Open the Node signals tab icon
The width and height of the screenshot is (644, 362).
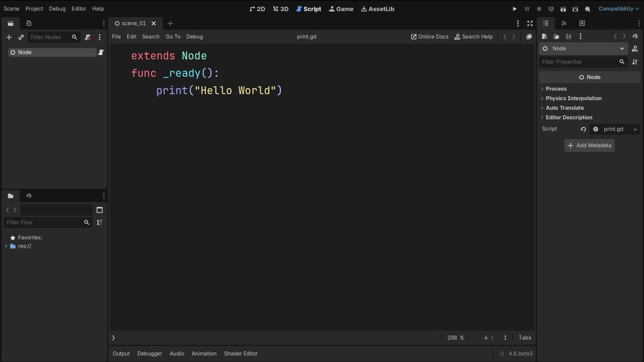click(x=563, y=23)
